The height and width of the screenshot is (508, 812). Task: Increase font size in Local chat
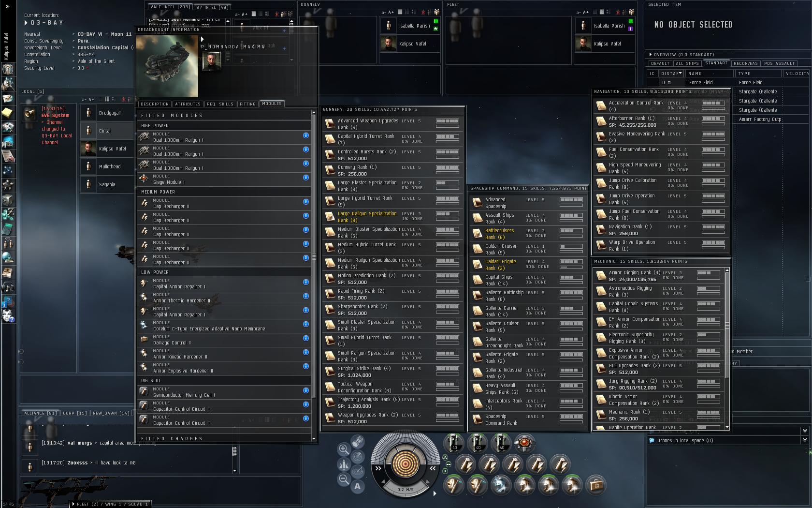click(x=91, y=100)
